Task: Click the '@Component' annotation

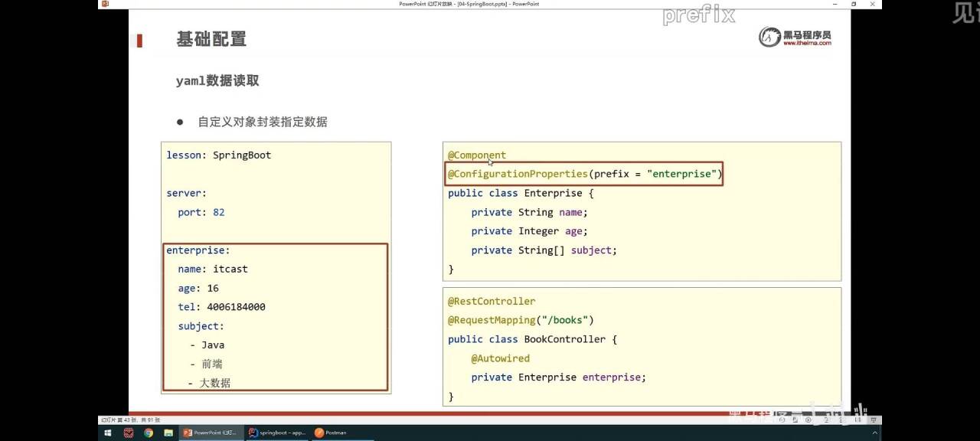Action: (x=477, y=155)
